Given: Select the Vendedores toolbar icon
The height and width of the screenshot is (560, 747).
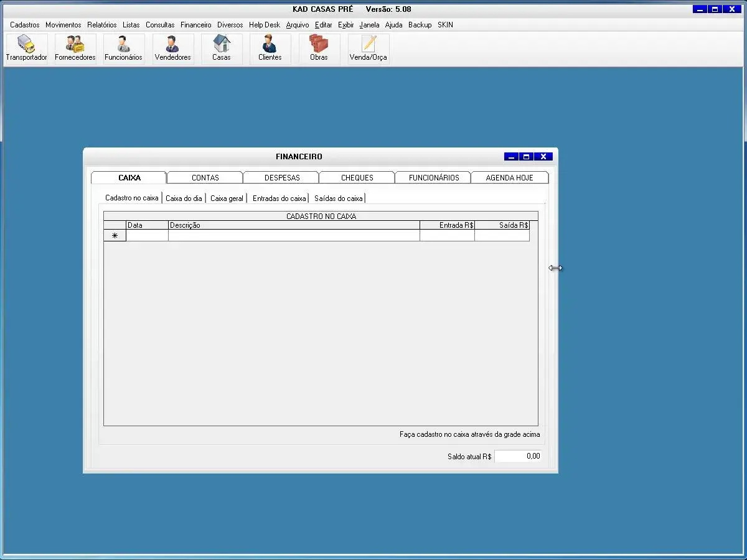Looking at the screenshot, I should point(172,49).
